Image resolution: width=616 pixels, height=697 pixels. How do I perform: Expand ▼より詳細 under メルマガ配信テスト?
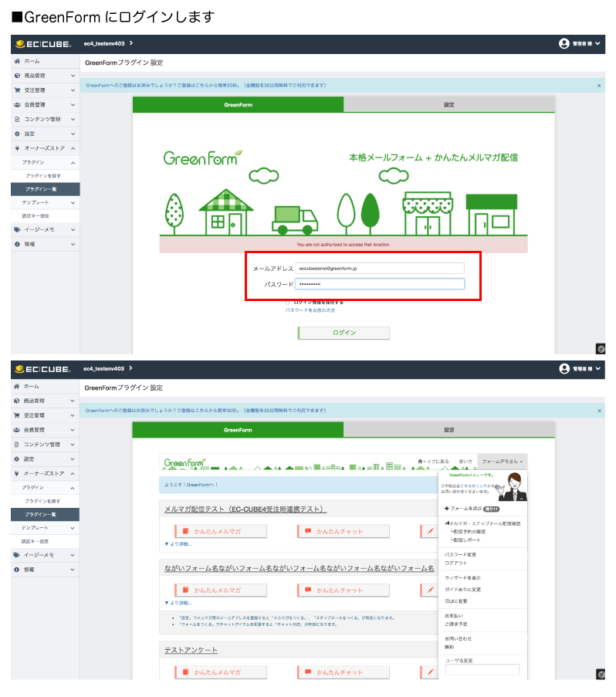[178, 543]
